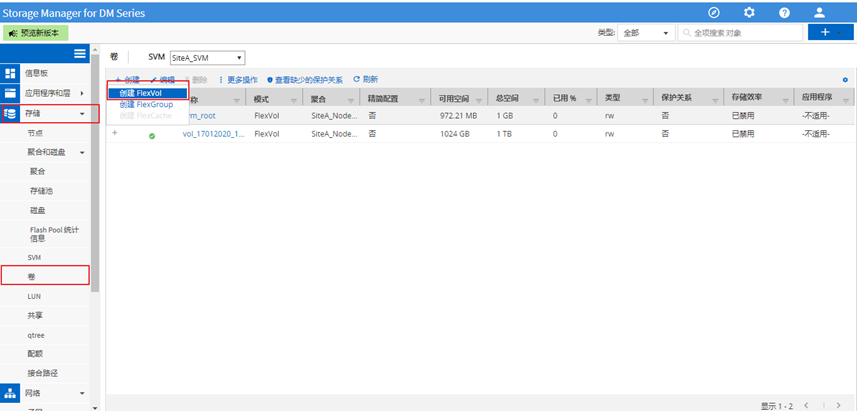Open the SVM SiteA_SVM dropdown
Image resolution: width=857 pixels, height=411 pixels.
click(x=206, y=58)
